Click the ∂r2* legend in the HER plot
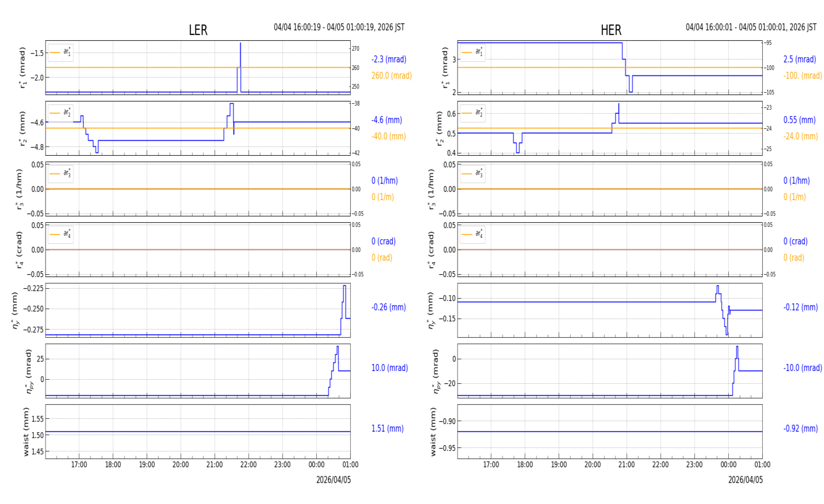 tap(473, 113)
